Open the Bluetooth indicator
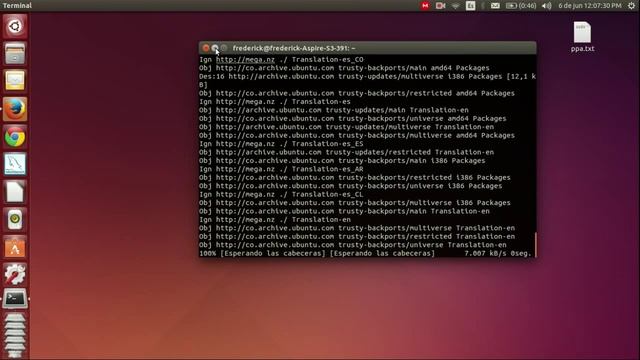 [483, 6]
